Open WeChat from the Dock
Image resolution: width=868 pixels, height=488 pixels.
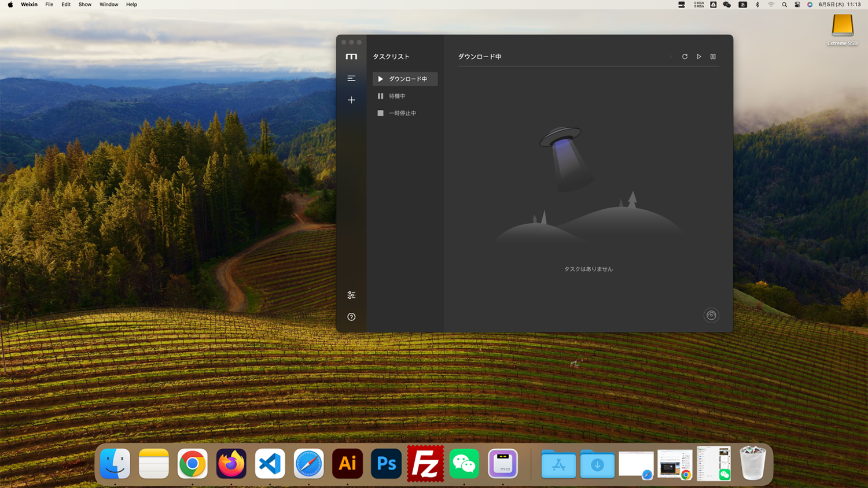pos(464,463)
